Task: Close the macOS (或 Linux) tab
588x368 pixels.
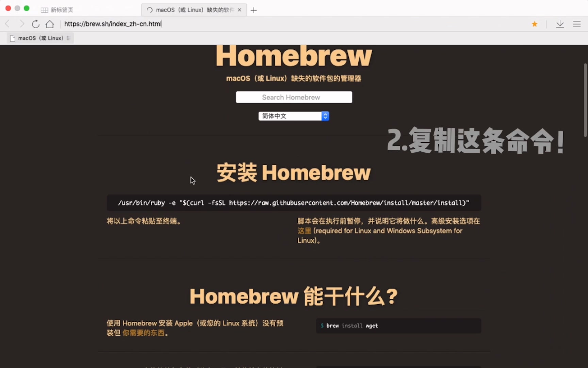Action: pos(240,10)
